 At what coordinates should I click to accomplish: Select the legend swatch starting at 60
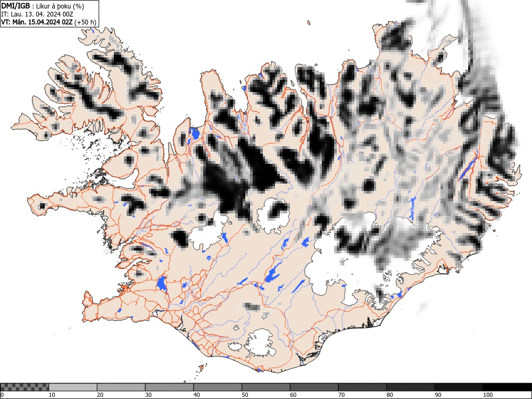pos(314,387)
